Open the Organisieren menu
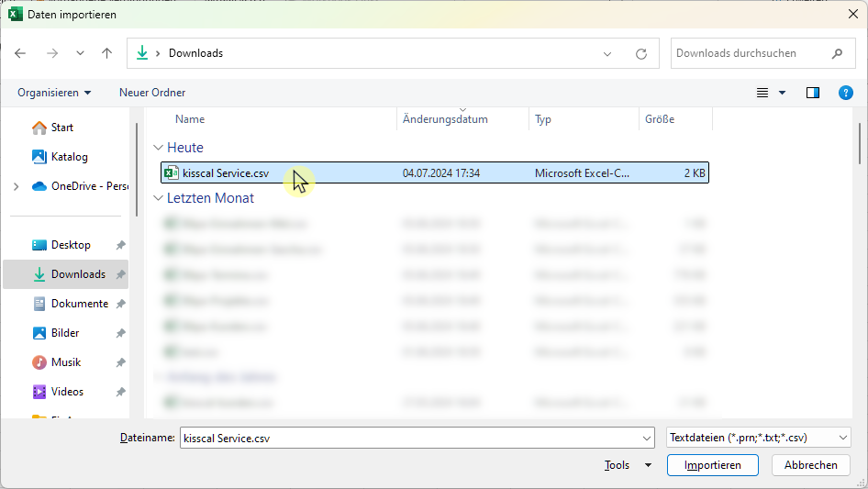Viewport: 868px width, 489px height. (x=54, y=93)
